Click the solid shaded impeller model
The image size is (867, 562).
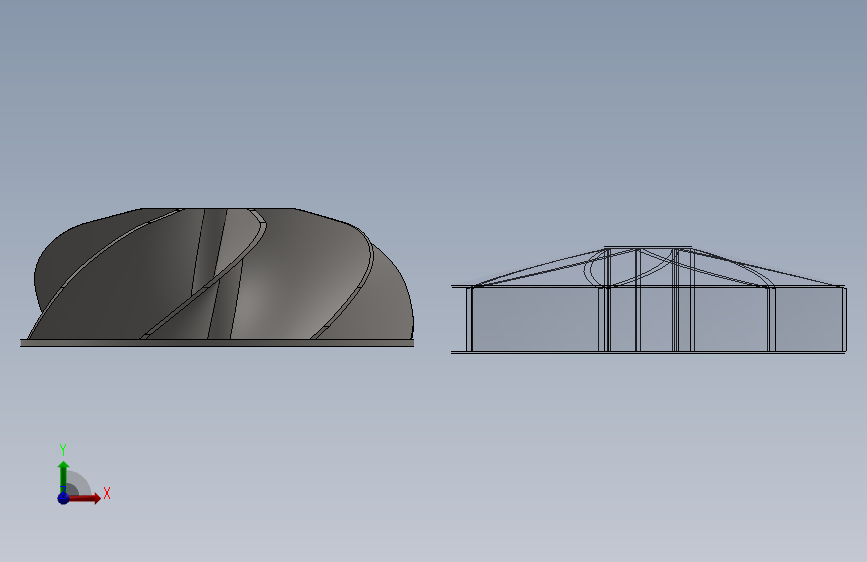point(217,278)
